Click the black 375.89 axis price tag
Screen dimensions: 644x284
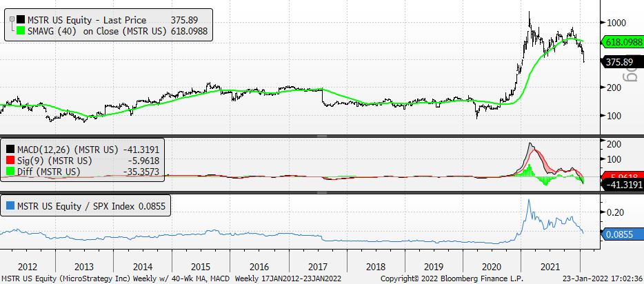coord(622,62)
